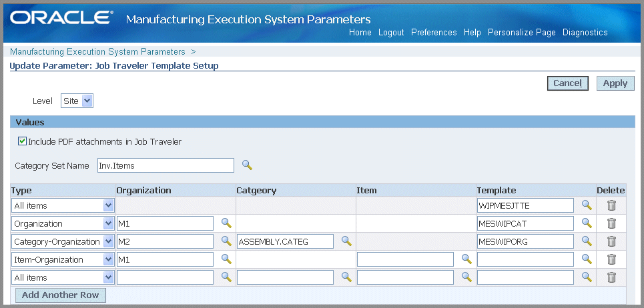The image size is (644, 308).
Task: Click Organization field in last empty row
Action: 165,277
